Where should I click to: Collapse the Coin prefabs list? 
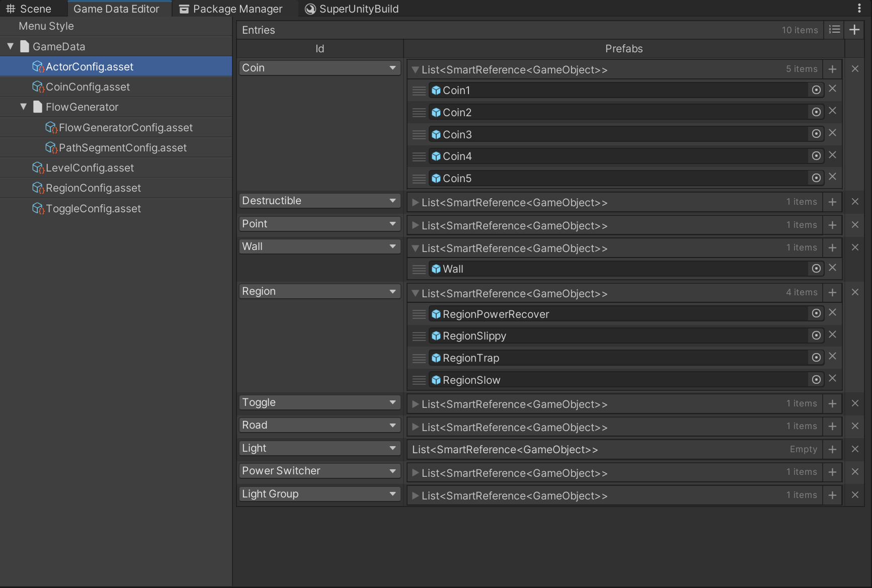click(x=415, y=70)
